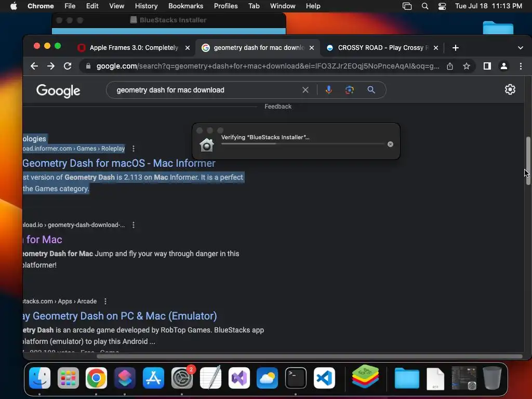Open a new Chrome tab
Viewport: 532px width, 399px height.
pyautogui.click(x=456, y=48)
